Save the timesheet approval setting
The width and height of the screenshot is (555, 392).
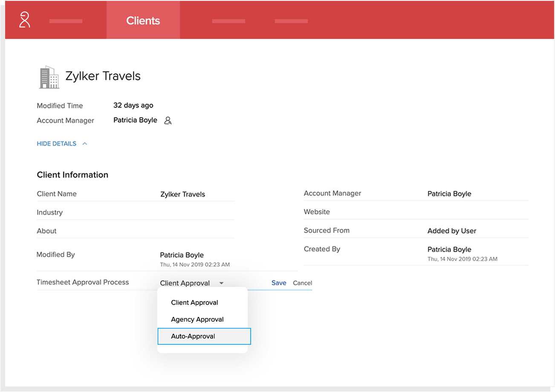279,283
